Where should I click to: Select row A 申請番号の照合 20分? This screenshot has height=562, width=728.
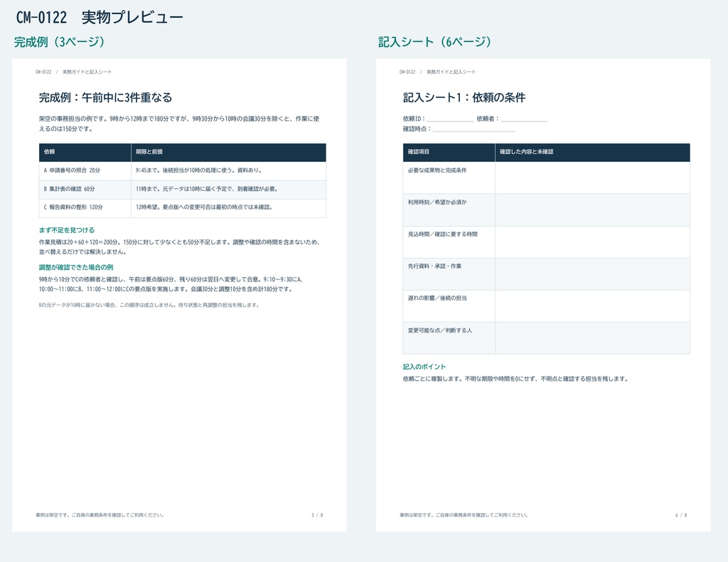coord(183,171)
